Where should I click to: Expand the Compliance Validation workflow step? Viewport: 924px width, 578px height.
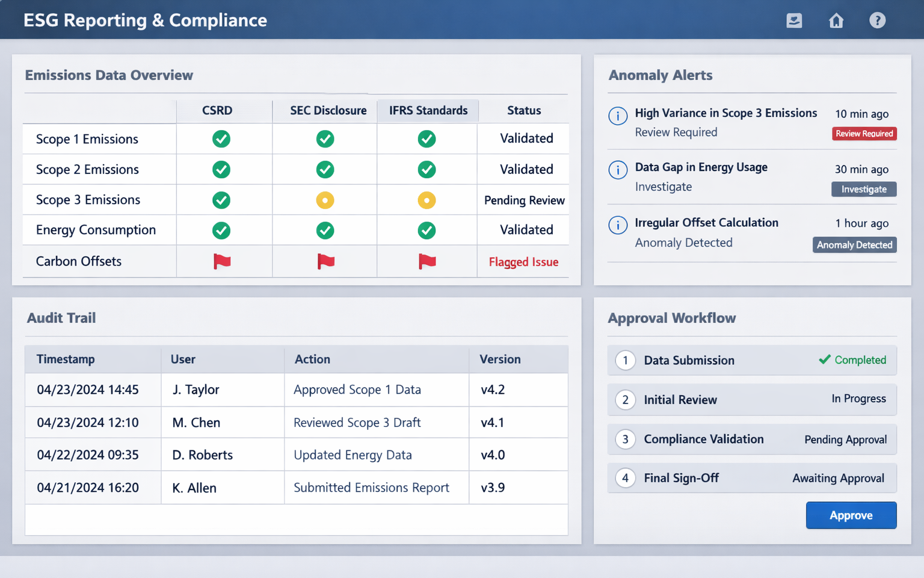coord(752,439)
